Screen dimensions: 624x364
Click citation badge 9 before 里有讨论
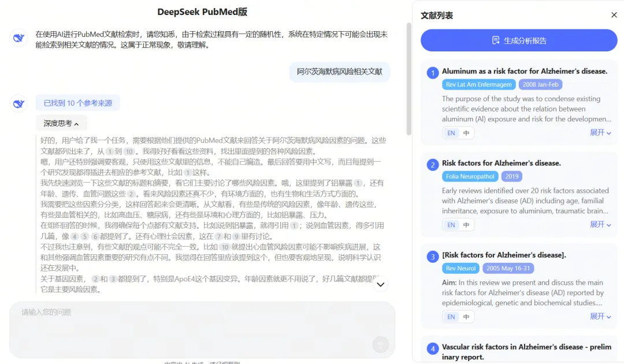[236, 236]
